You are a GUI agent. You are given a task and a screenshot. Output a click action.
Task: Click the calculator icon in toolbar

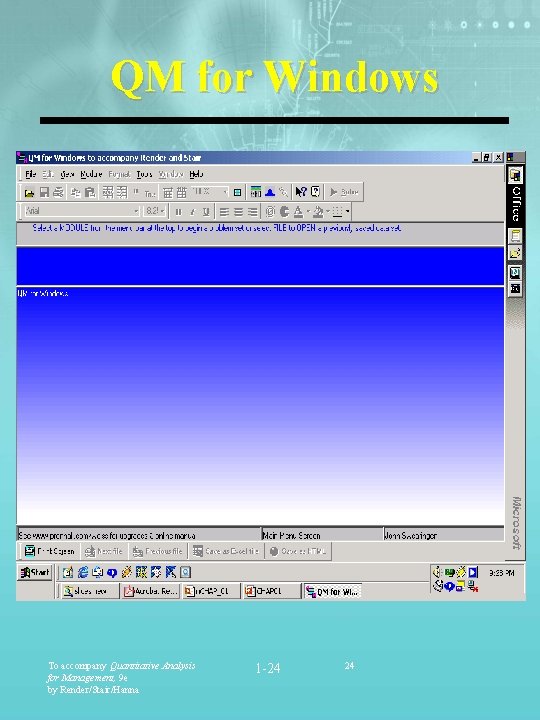point(256,192)
